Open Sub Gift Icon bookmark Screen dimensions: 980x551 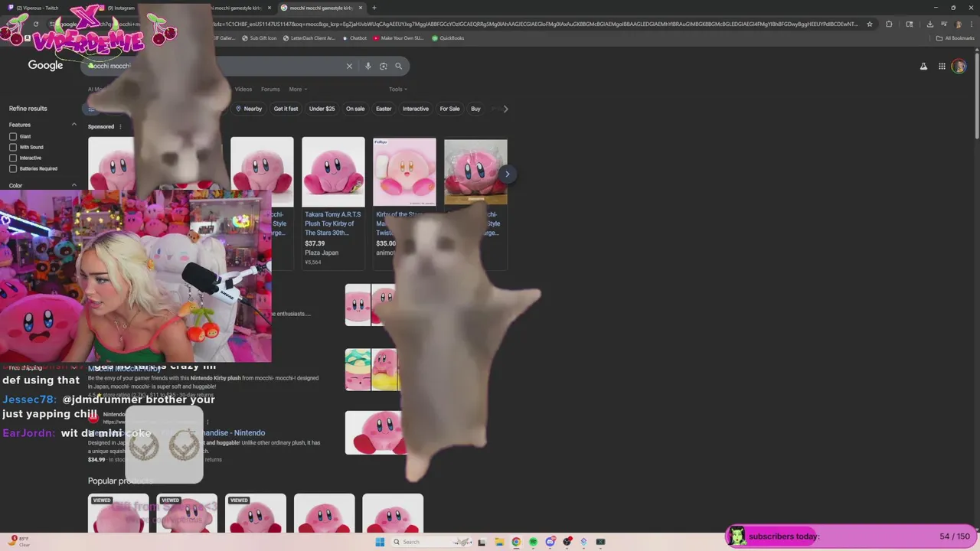(x=260, y=37)
